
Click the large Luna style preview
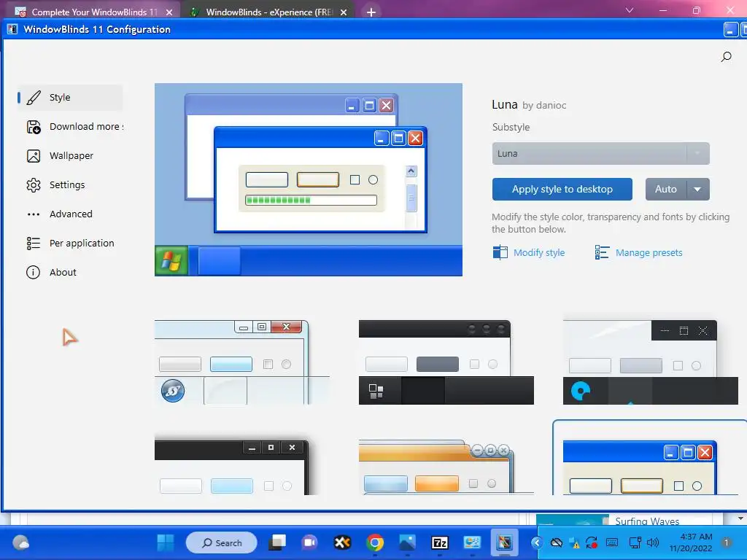(x=309, y=179)
